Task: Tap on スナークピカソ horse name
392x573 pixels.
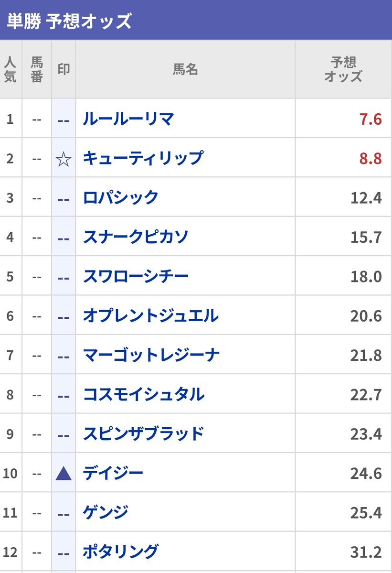Action: pos(136,237)
